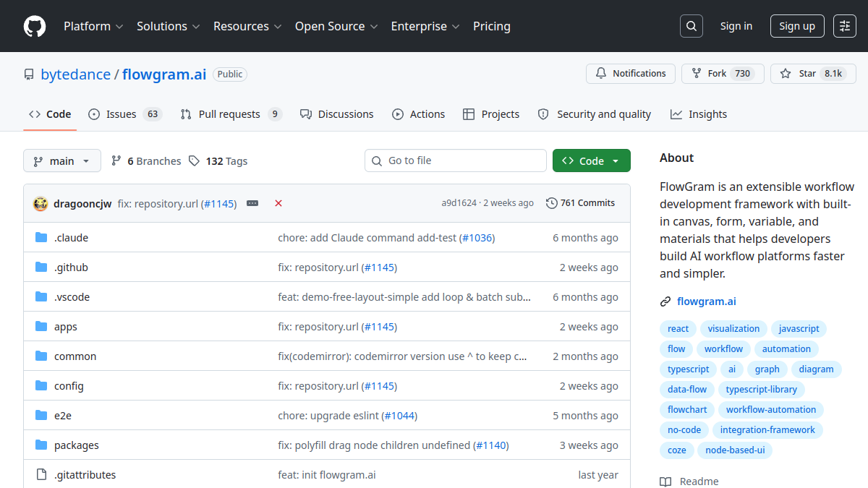Open appearance settings icon beside Sign up

[845, 26]
